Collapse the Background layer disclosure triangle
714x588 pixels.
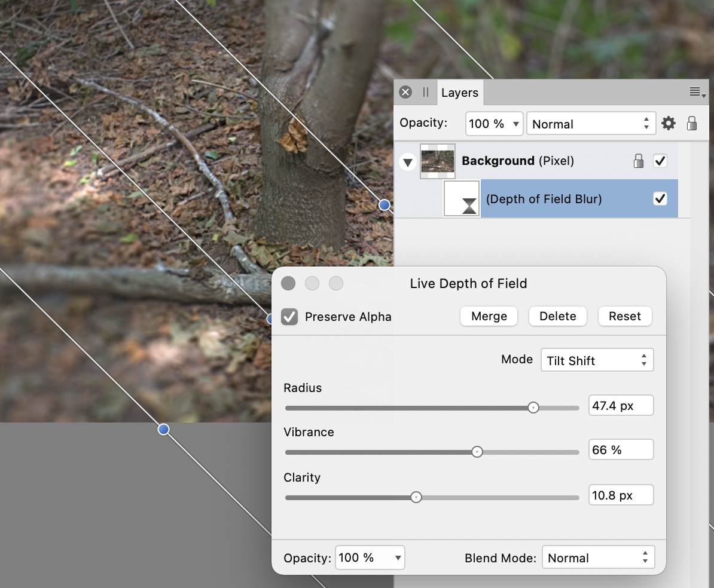click(x=407, y=161)
